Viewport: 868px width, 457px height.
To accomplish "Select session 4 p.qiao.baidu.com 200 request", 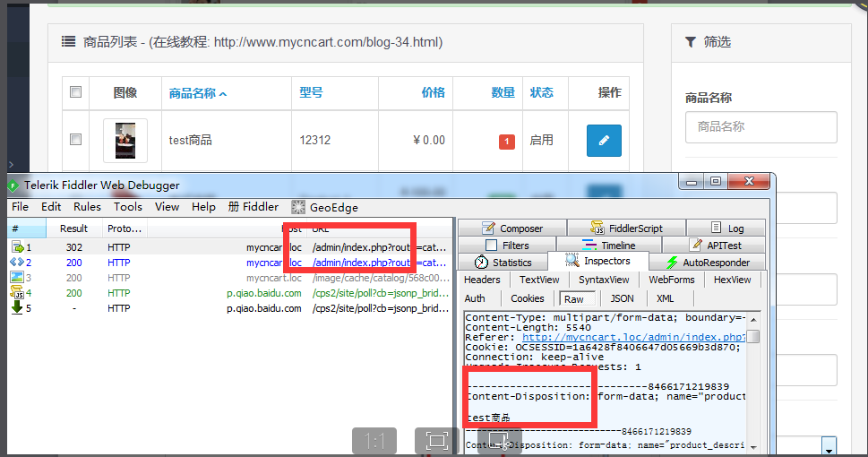I will click(x=229, y=293).
